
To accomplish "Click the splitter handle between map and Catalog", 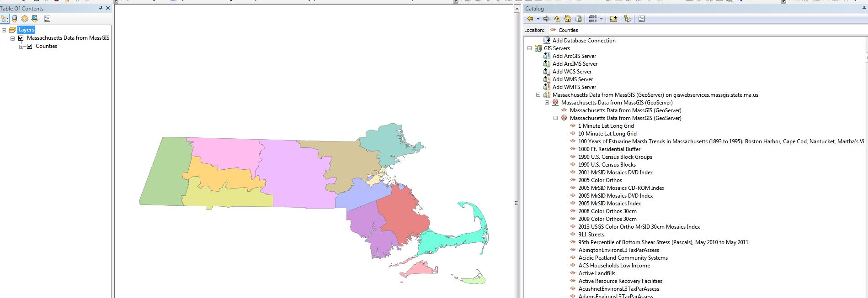I will click(x=517, y=203).
